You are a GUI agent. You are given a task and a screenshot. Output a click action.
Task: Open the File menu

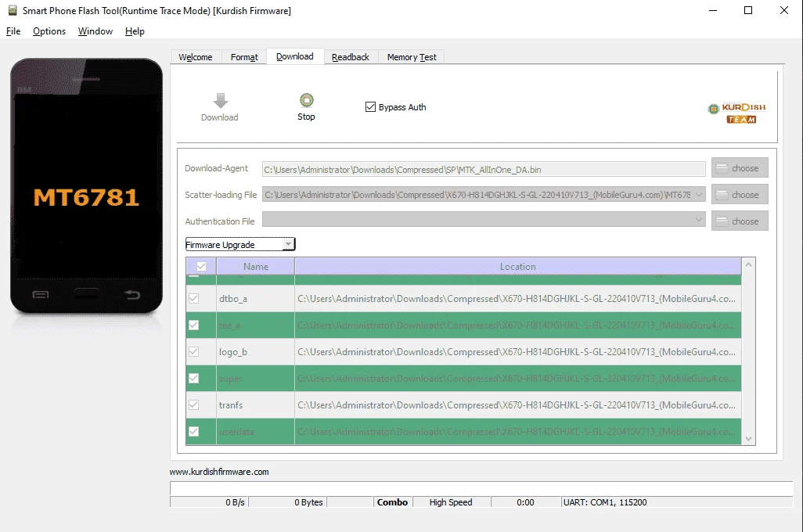pos(13,31)
